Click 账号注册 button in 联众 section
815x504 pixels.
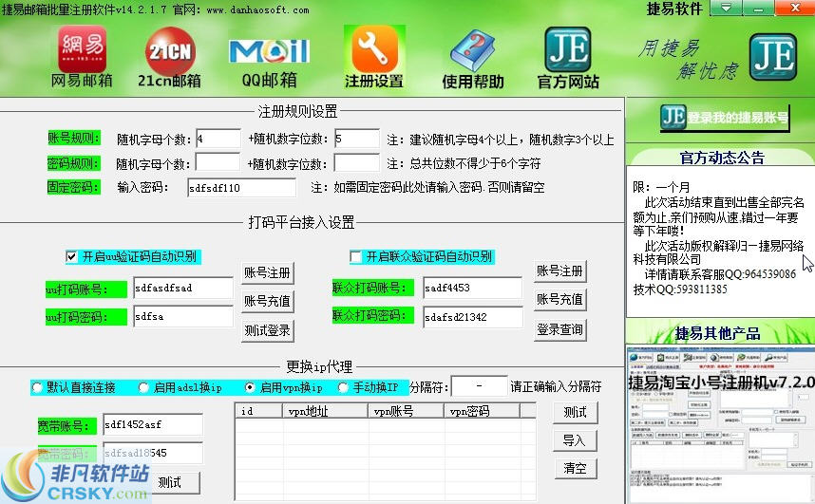[559, 271]
